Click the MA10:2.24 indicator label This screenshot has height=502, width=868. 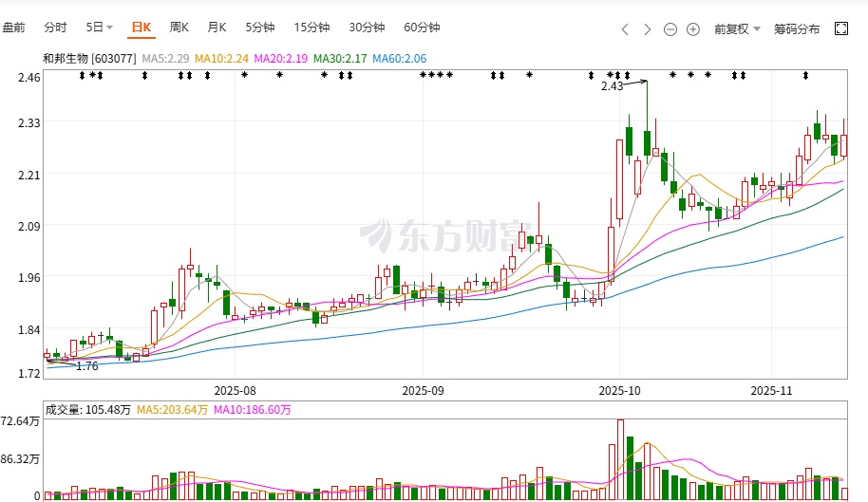[x=221, y=59]
